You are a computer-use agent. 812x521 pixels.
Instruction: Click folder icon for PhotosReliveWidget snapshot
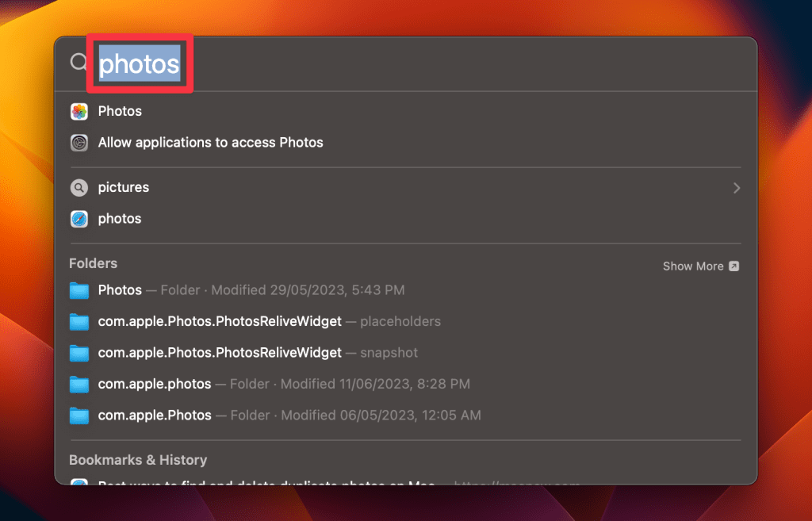[79, 353]
